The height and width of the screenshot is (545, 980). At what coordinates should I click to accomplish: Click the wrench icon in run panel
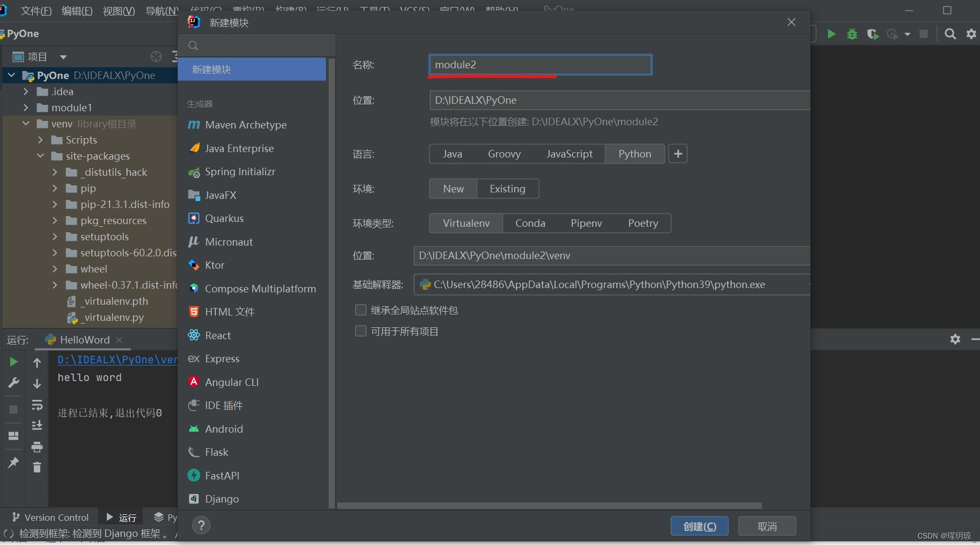13,383
